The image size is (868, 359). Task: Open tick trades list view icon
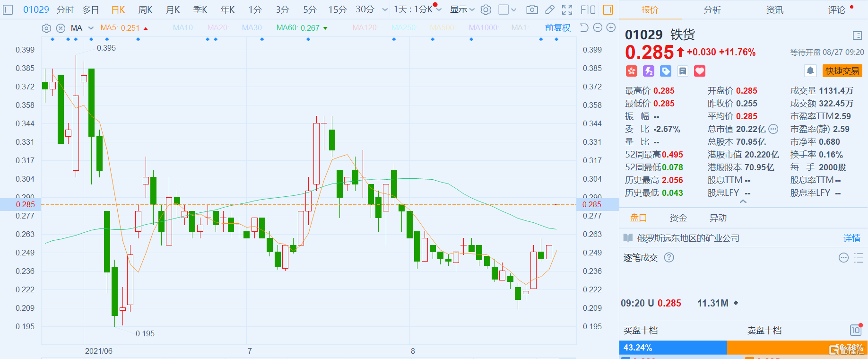coord(859,257)
